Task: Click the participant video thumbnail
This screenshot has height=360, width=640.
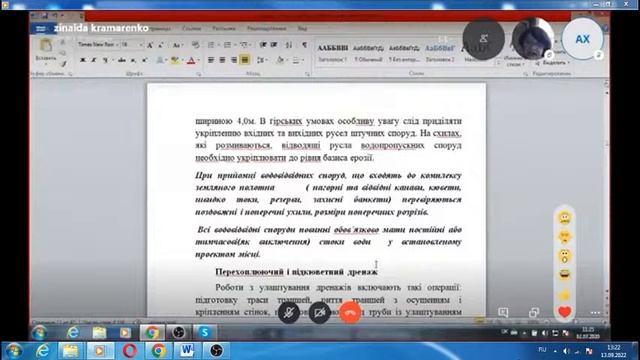Action: 533,39
